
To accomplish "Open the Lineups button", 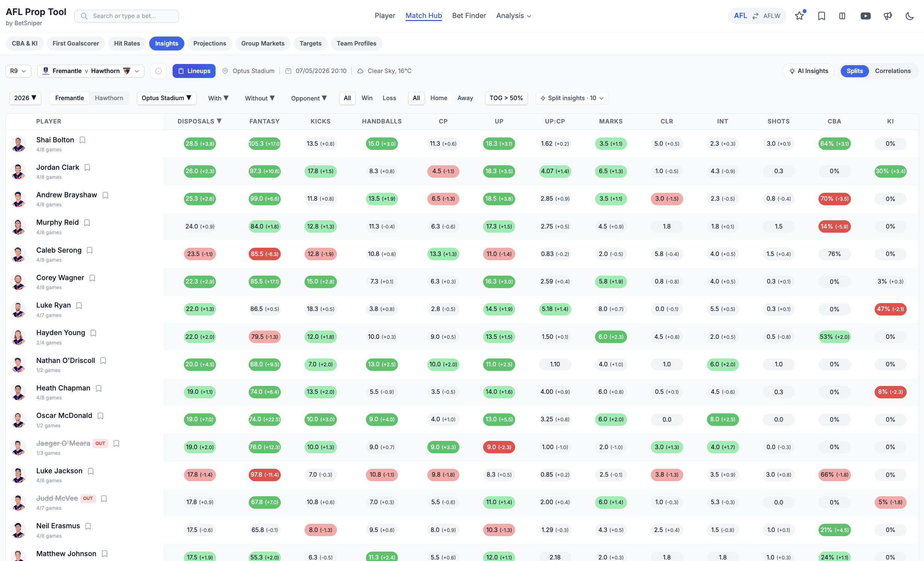I will (194, 71).
